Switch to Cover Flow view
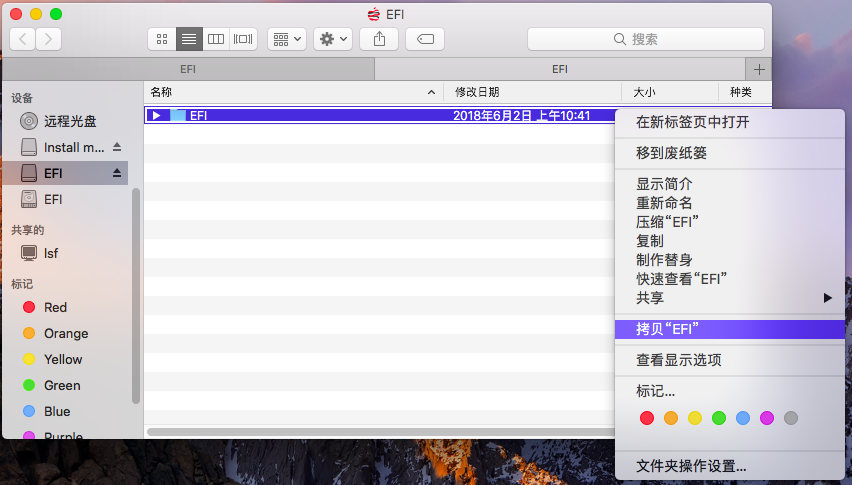The image size is (852, 485). tap(243, 39)
